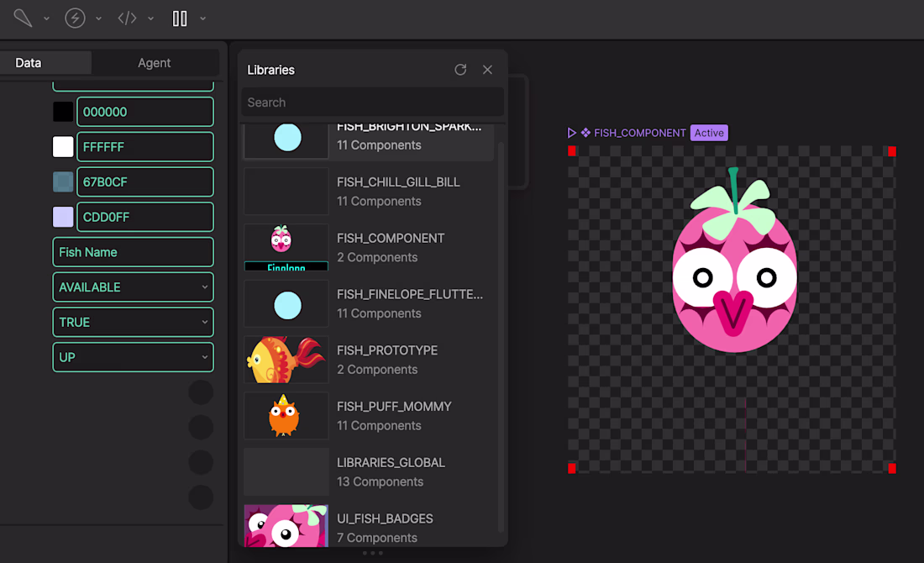Open the TRUE dropdown
Viewport: 924px width, 563px height.
pos(134,322)
